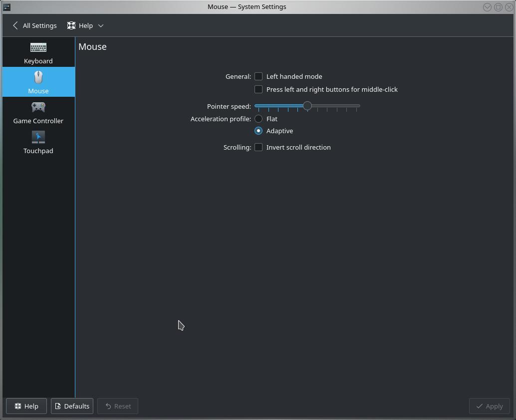
Task: Click the Help button at bottom left
Action: coord(26,406)
